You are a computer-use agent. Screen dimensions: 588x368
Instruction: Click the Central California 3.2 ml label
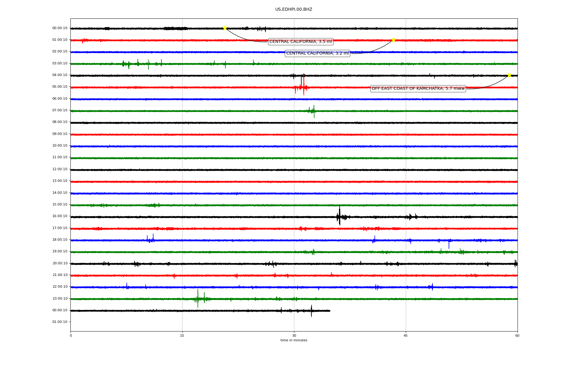coord(317,53)
